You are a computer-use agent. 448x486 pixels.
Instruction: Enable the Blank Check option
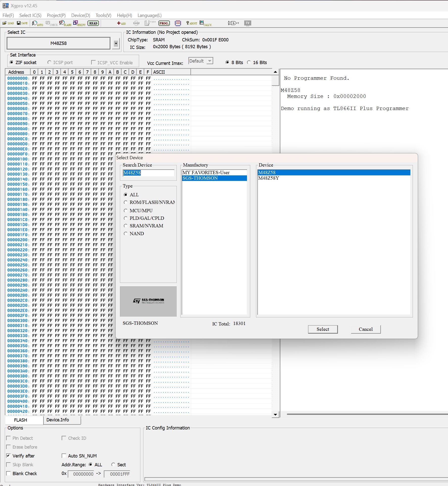click(x=9, y=473)
